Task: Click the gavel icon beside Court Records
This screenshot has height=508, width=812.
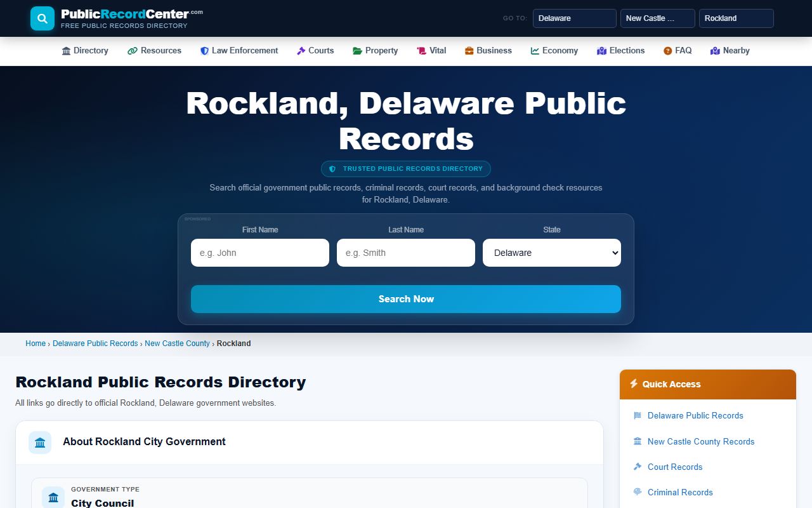Action: [638, 467]
